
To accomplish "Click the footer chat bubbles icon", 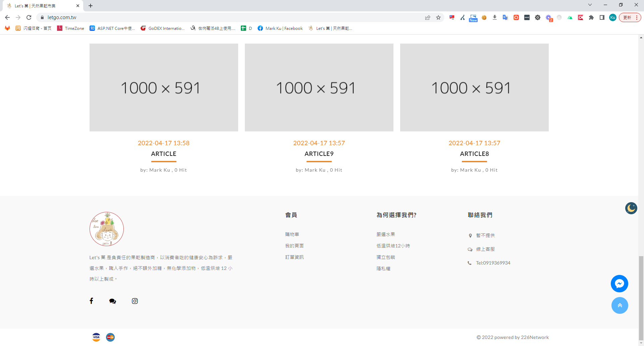I will point(113,301).
